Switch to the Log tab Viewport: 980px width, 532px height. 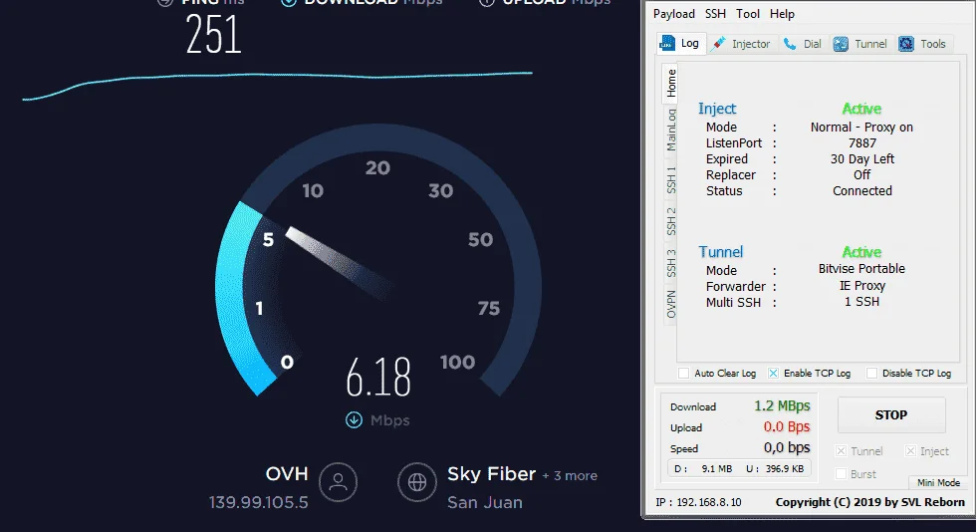pyautogui.click(x=682, y=43)
